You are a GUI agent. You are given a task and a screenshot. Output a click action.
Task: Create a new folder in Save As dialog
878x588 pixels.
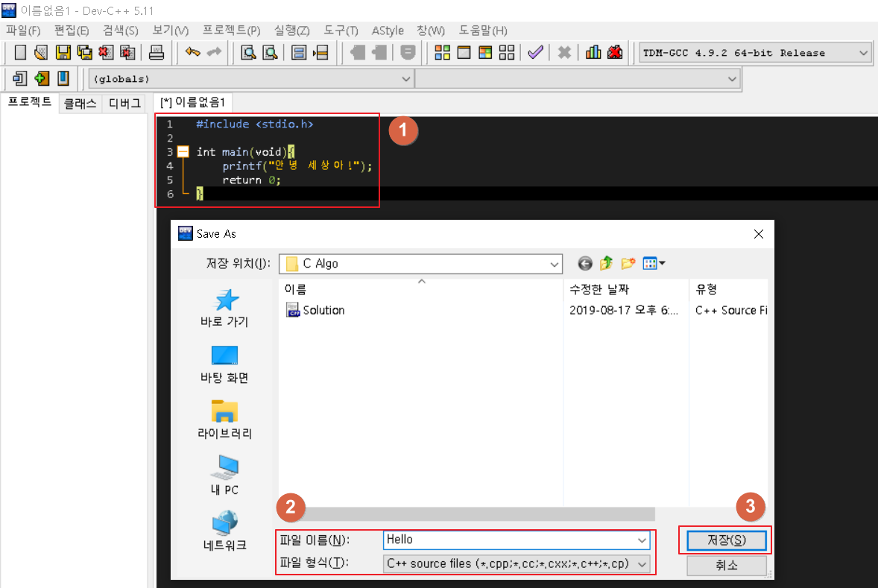click(628, 262)
